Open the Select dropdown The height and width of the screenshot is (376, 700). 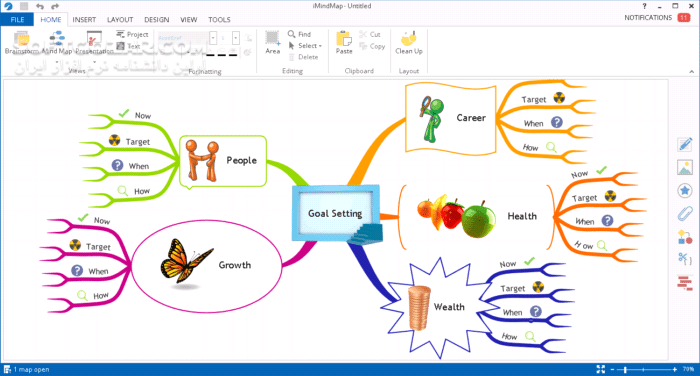(305, 46)
